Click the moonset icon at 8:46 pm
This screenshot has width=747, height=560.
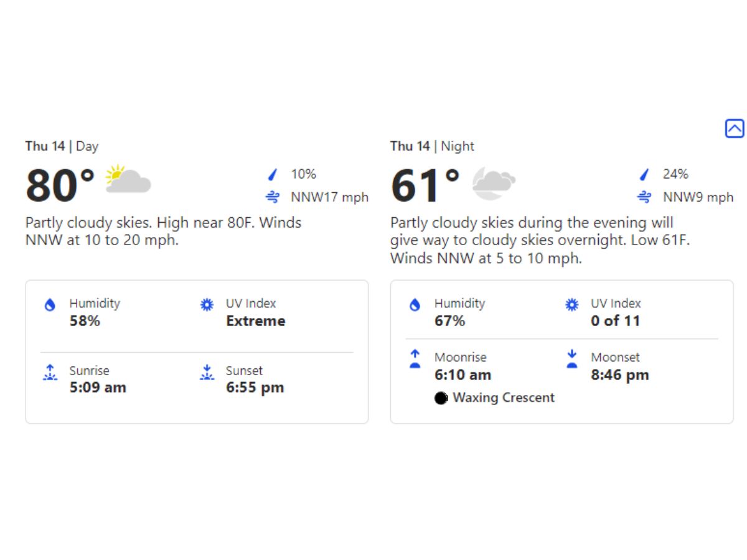[571, 359]
